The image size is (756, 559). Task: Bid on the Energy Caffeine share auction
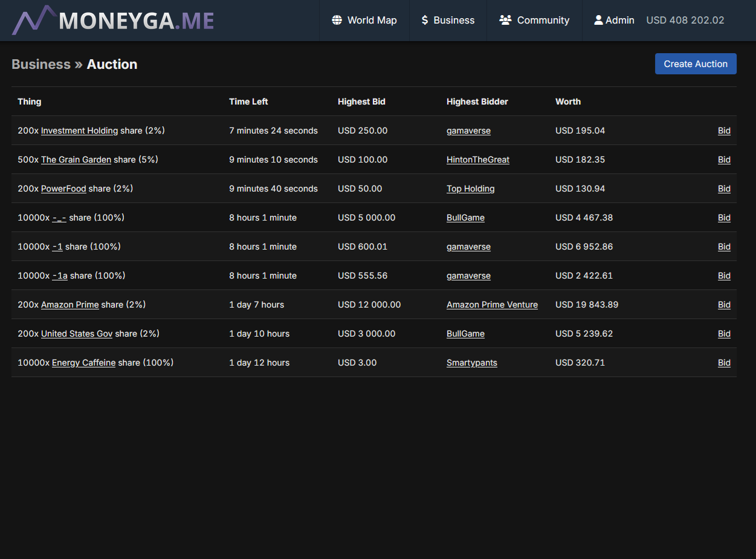[x=724, y=363]
